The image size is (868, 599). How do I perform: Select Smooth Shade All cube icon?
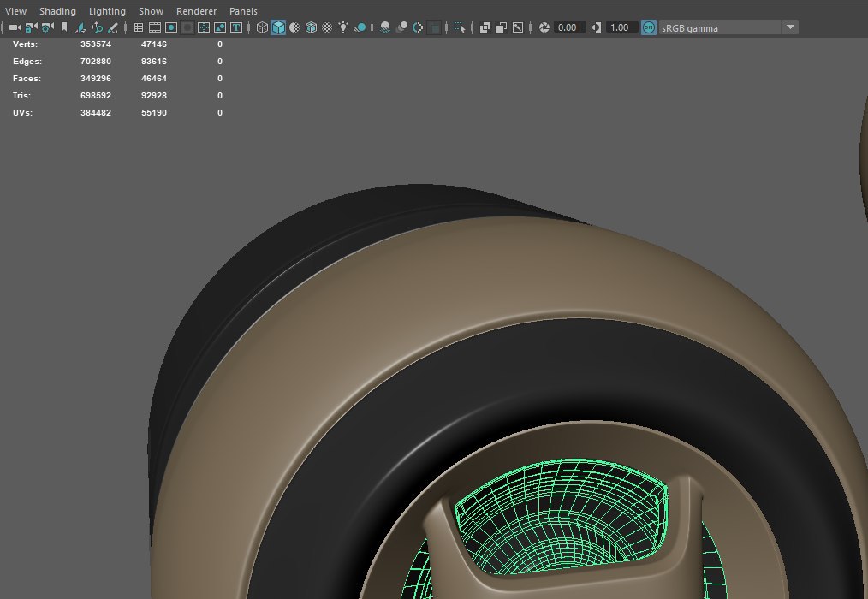click(x=278, y=27)
